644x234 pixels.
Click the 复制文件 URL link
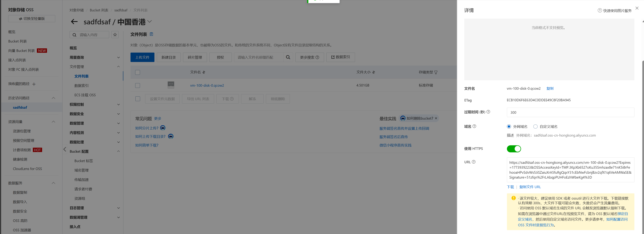530,187
